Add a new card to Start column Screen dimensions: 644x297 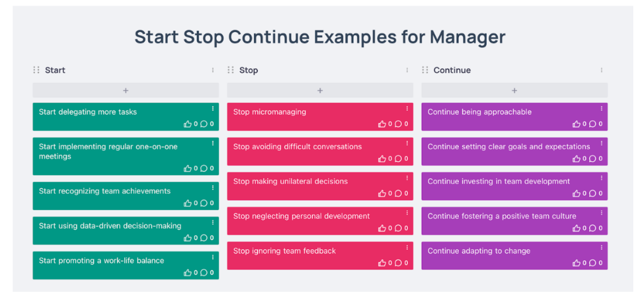point(125,90)
